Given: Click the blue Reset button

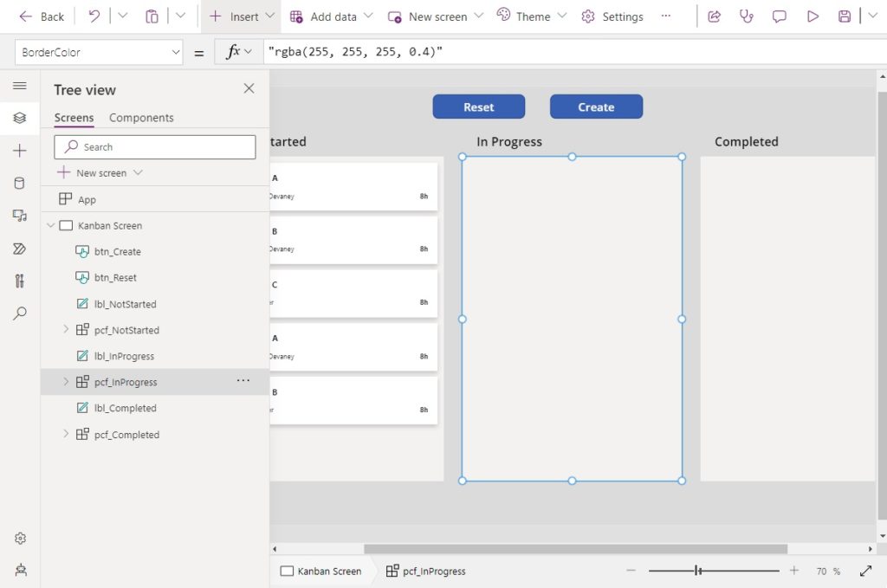Looking at the screenshot, I should coord(478,107).
